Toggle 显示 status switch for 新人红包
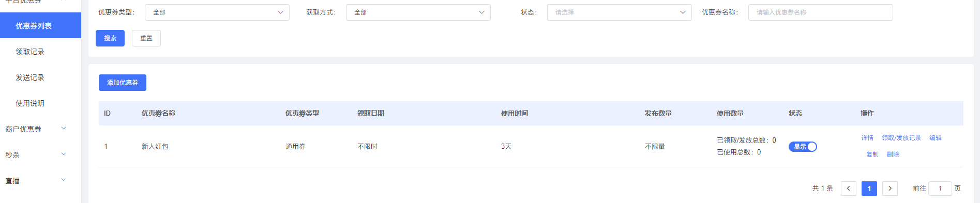980x203 pixels. coord(803,147)
